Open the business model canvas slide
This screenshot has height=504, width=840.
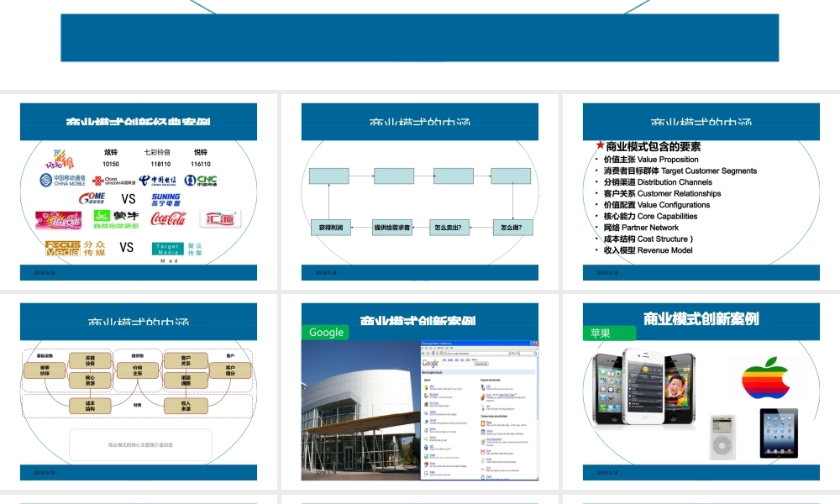point(139,391)
